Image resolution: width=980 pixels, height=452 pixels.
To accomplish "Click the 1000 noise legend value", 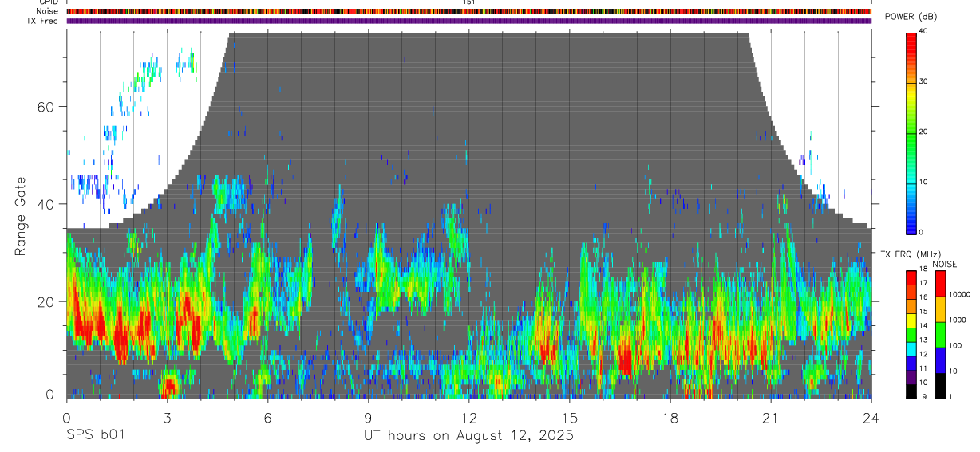I will pyautogui.click(x=958, y=320).
